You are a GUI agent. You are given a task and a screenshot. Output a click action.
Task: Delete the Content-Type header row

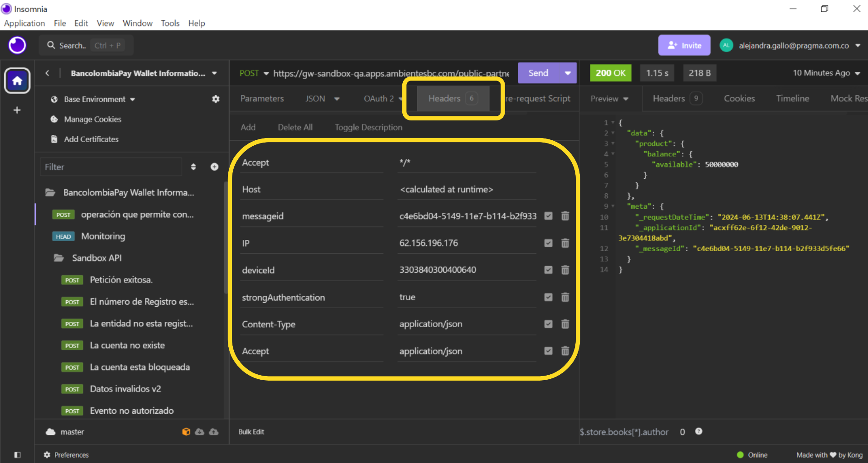tap(565, 324)
